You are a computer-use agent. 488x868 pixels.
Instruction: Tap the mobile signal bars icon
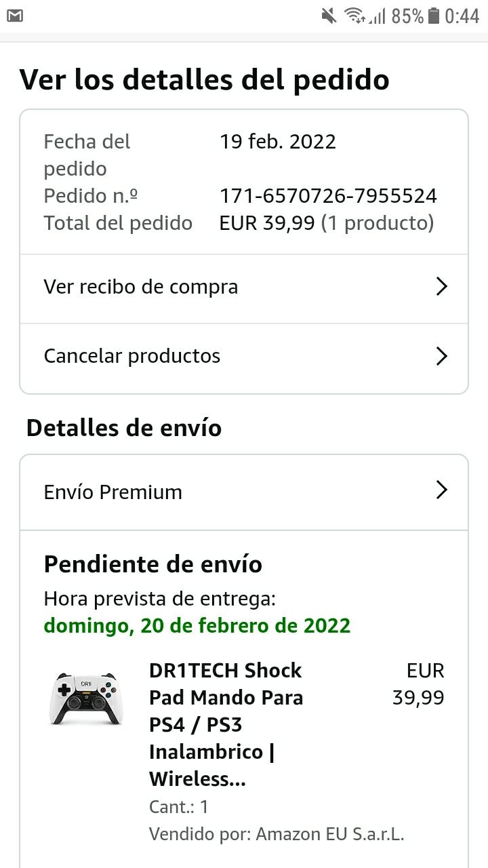(x=377, y=16)
